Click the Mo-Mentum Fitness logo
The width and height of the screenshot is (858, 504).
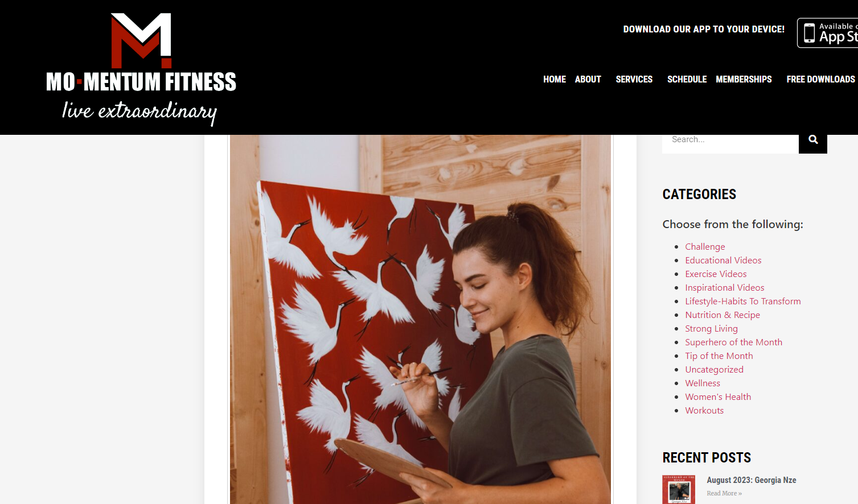click(x=141, y=69)
